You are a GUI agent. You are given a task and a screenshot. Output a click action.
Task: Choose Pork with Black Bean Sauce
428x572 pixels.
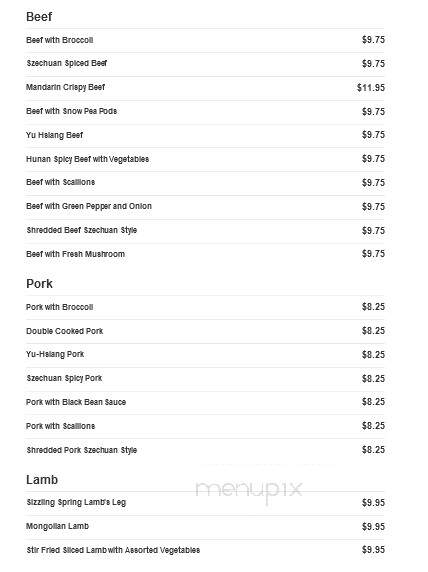(x=76, y=402)
